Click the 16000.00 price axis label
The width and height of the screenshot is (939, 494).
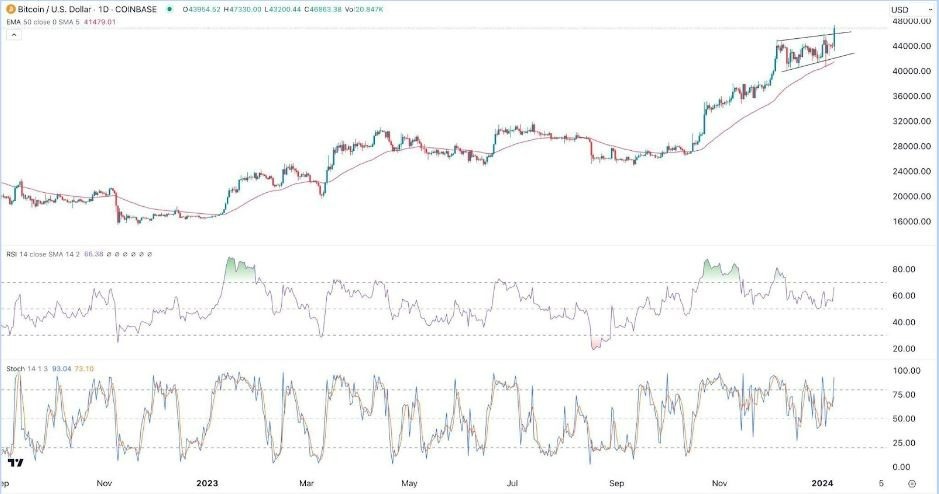910,221
